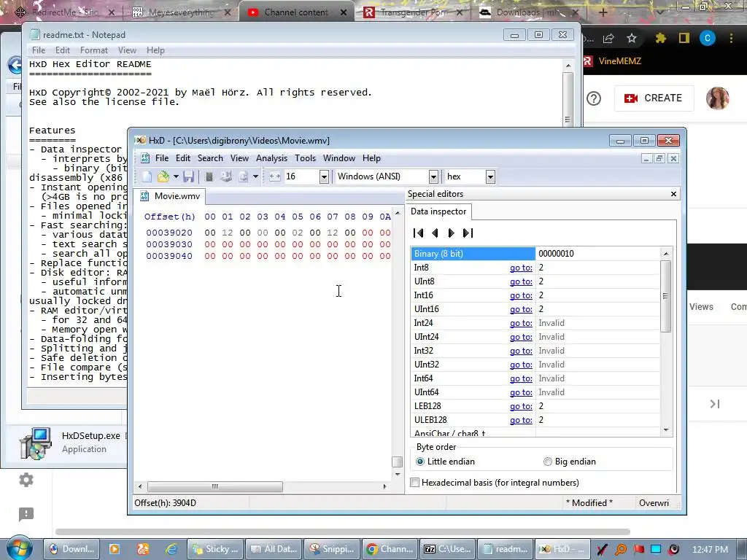Viewport: 747px width, 560px height.
Task: Click offset 00039040 row label
Action: 169,256
